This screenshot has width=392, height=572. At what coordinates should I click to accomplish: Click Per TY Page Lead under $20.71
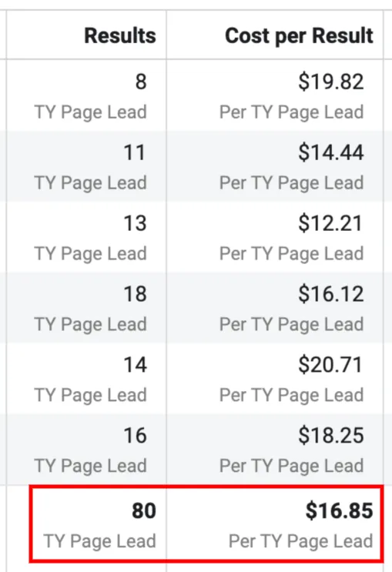click(291, 395)
